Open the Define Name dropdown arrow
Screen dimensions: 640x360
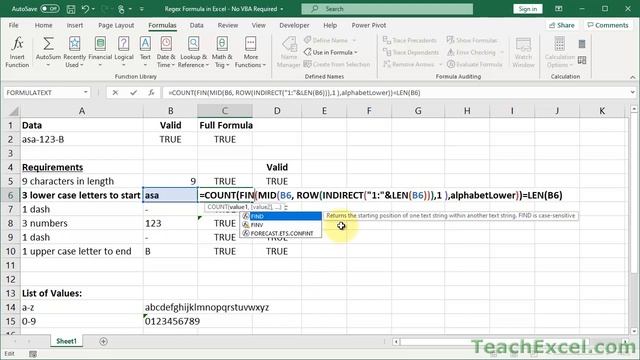pyautogui.click(x=354, y=40)
